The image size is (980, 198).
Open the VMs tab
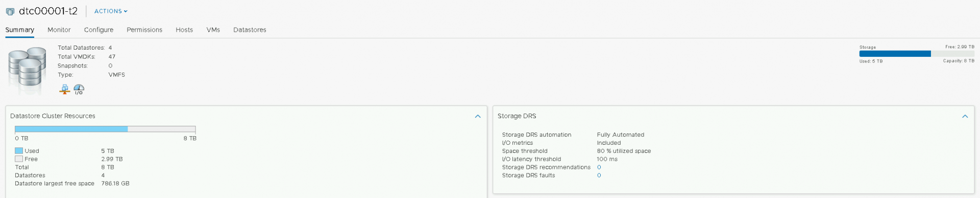click(213, 30)
